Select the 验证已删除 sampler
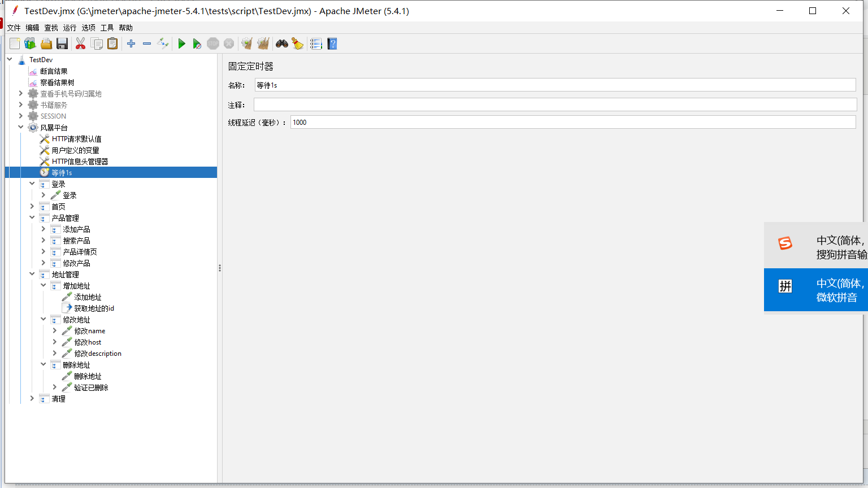The image size is (868, 488). tap(91, 387)
